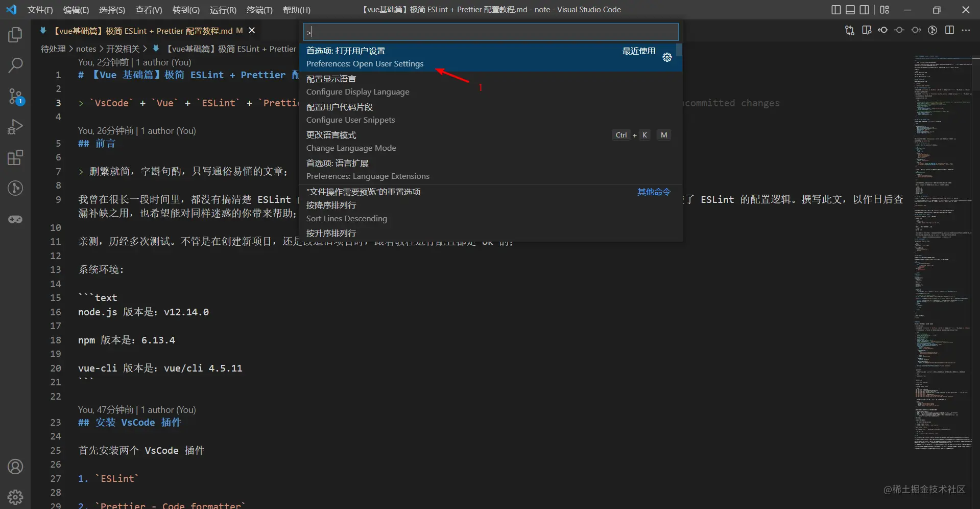Image resolution: width=980 pixels, height=509 pixels.
Task: Run Change Language Mode command
Action: (x=490, y=142)
